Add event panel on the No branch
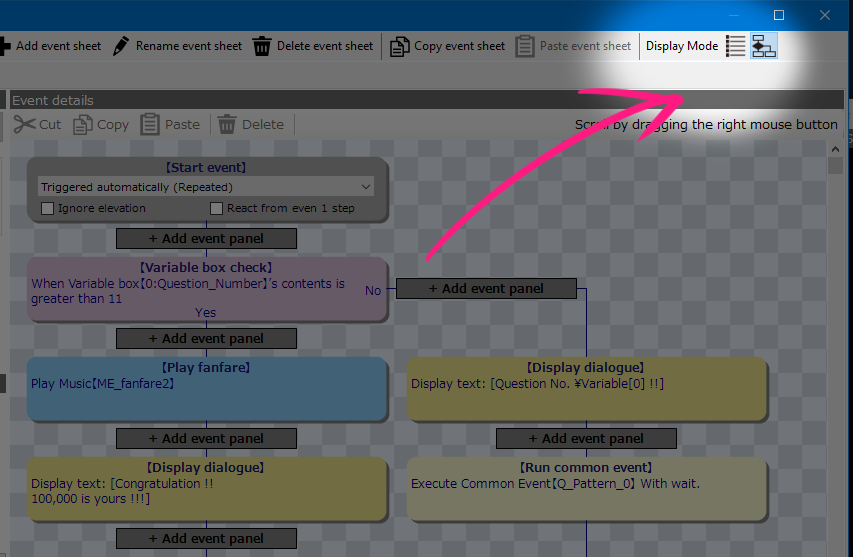 (486, 289)
